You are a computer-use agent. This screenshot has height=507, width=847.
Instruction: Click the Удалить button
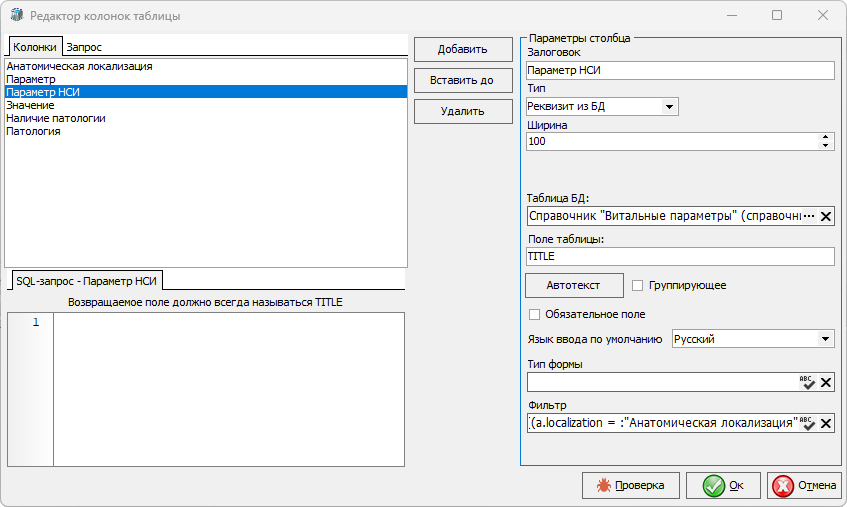pos(463,111)
